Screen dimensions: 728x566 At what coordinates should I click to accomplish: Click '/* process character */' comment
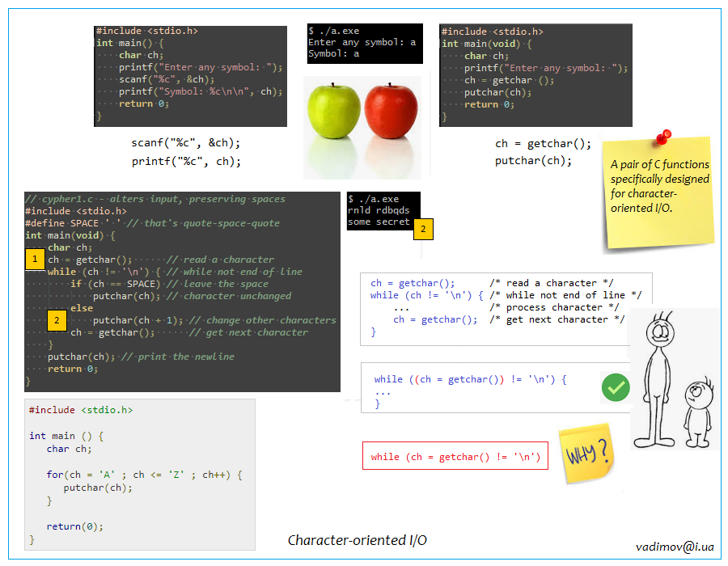click(x=554, y=307)
